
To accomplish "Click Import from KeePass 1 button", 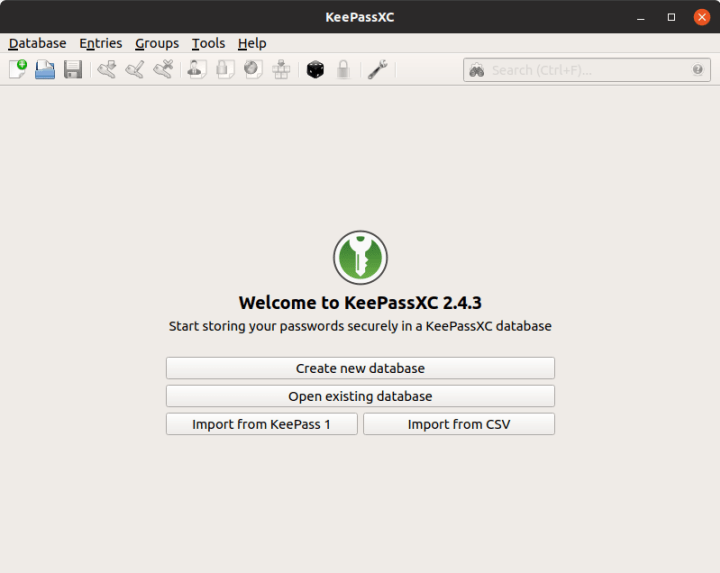I will click(262, 424).
